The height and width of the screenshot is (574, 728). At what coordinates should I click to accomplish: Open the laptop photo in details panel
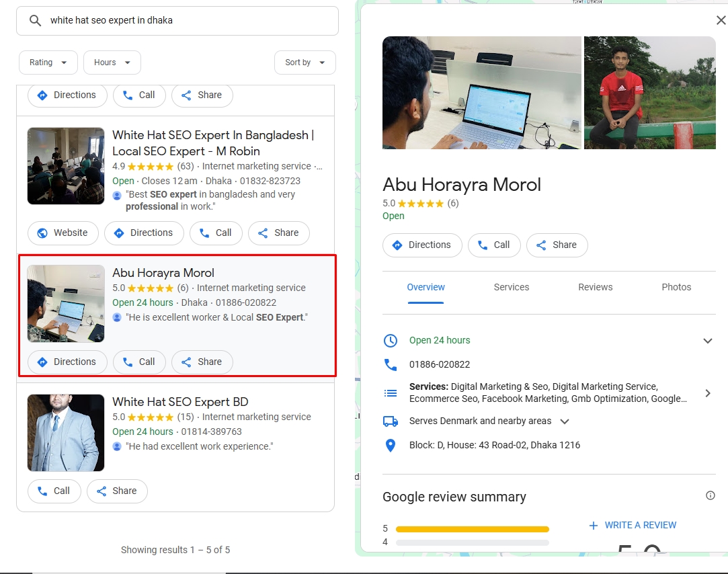tap(481, 93)
